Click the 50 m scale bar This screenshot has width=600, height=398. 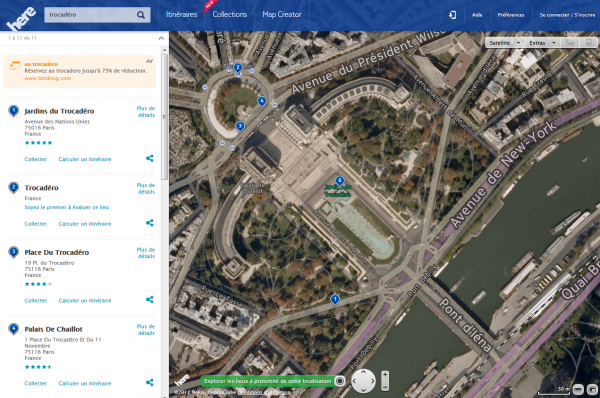[x=554, y=390]
